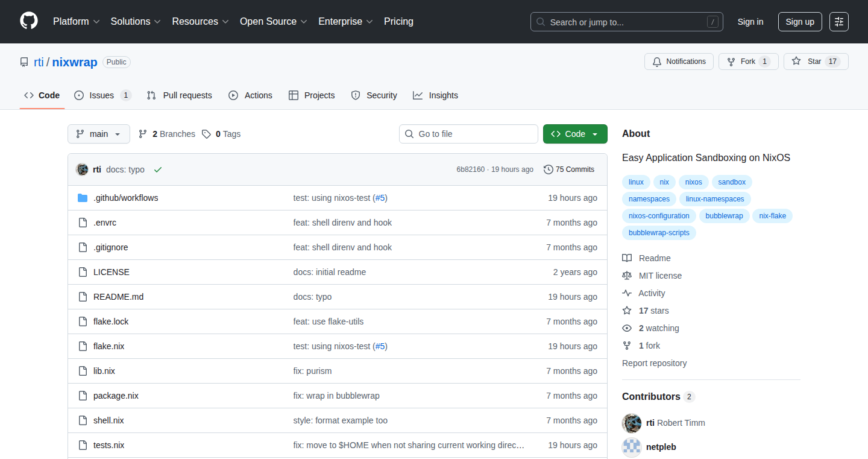Open the .github/workflows folder icon

83,198
